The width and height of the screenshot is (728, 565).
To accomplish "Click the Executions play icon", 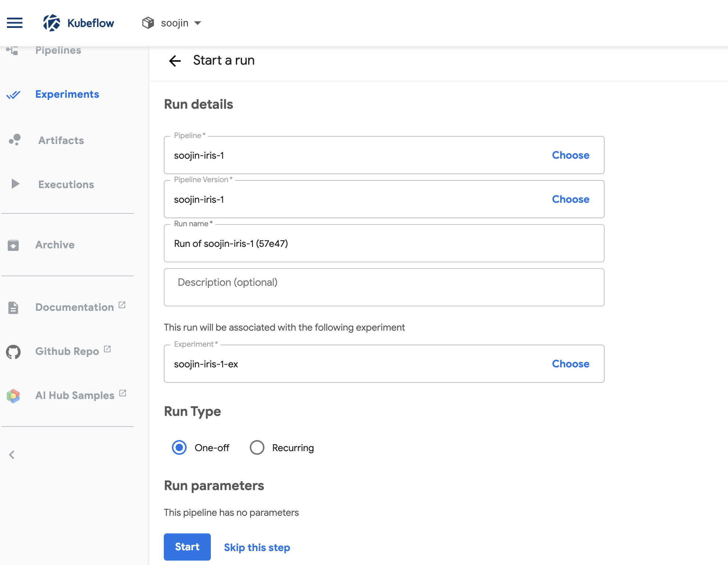I will 15,184.
